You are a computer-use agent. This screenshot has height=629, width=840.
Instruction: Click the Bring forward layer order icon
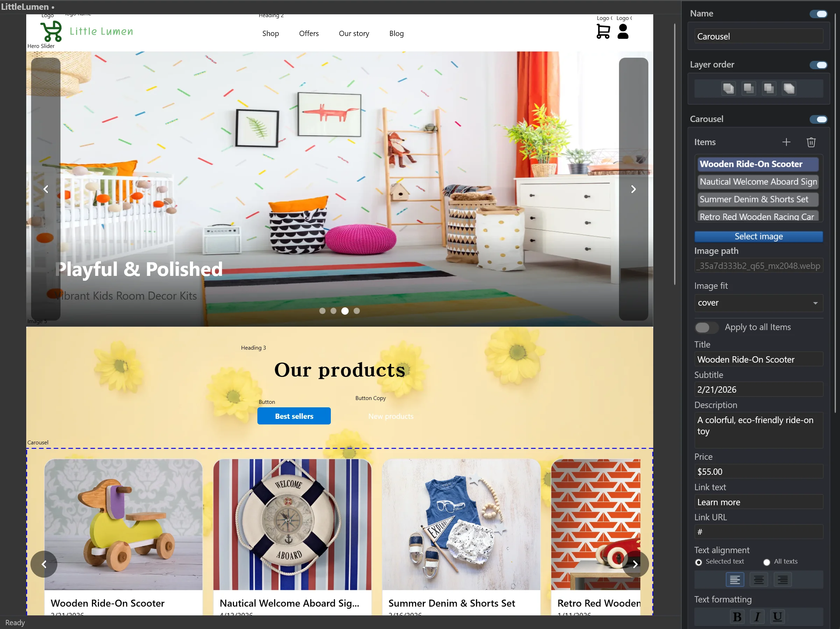click(x=748, y=88)
